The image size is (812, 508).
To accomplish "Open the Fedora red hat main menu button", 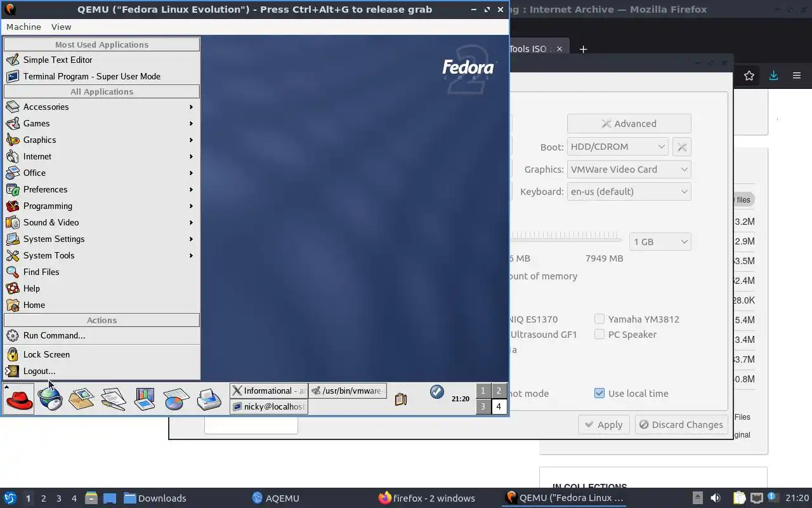I will coord(19,399).
